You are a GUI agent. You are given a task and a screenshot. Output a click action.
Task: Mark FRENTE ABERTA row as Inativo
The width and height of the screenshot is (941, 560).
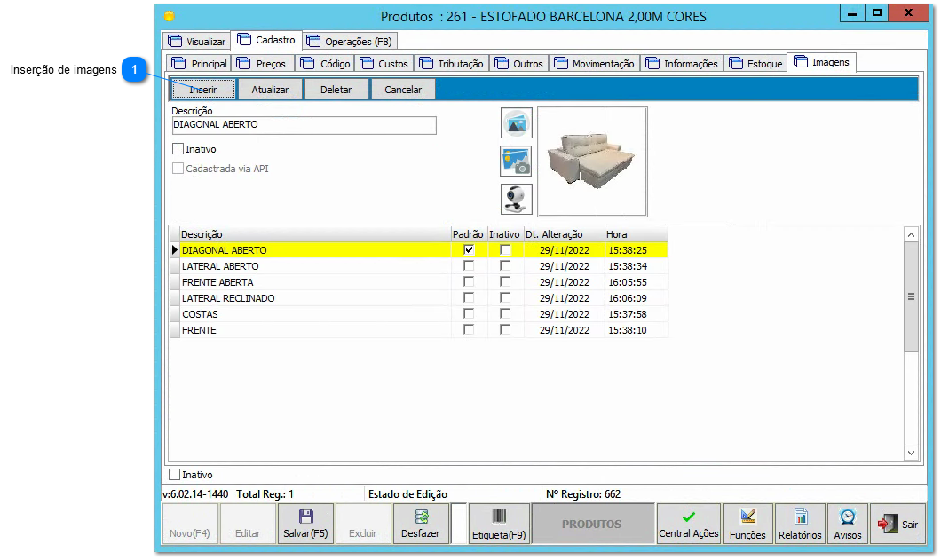504,281
